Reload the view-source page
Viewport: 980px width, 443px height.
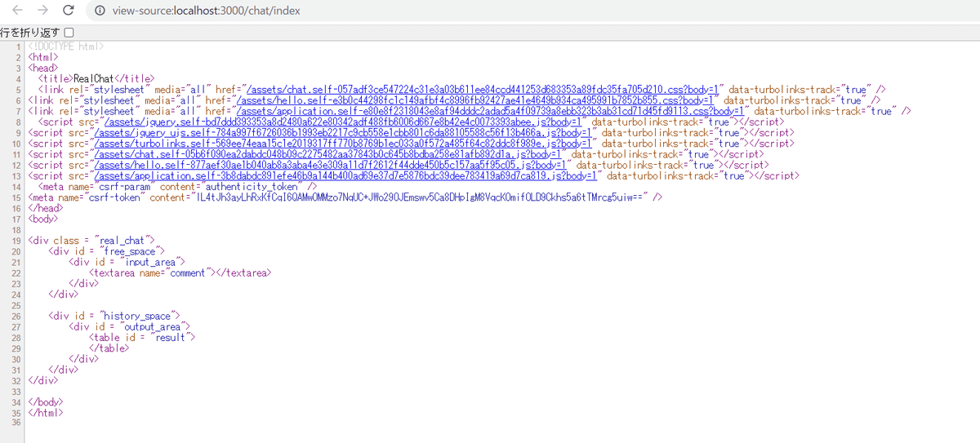(69, 11)
